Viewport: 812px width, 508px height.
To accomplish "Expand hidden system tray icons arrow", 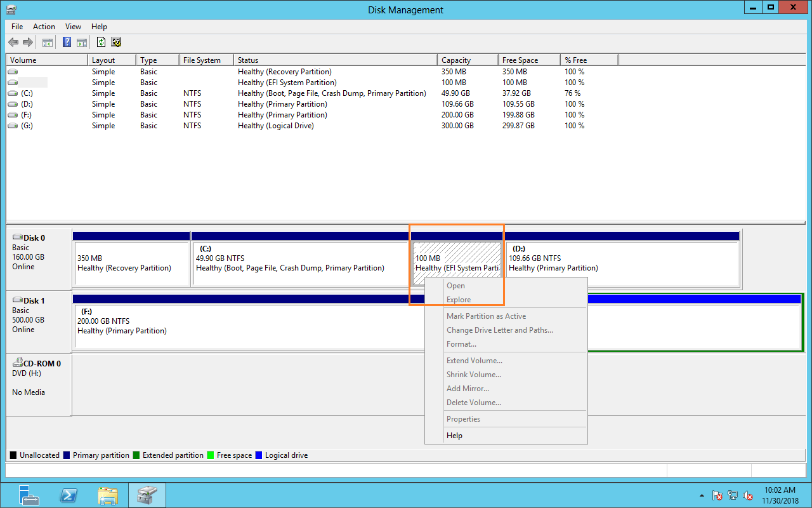I will click(x=702, y=495).
